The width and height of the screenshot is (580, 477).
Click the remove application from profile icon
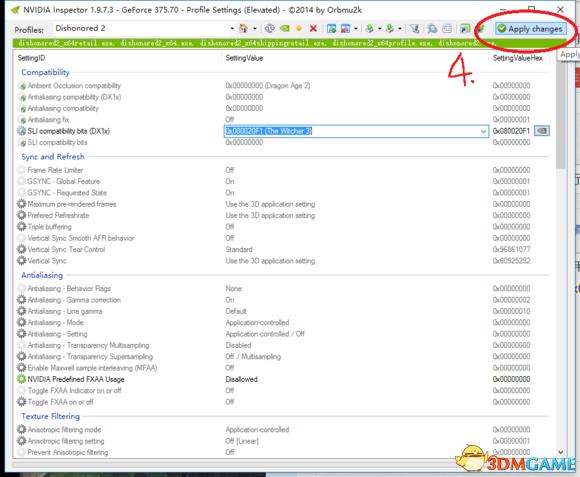345,28
